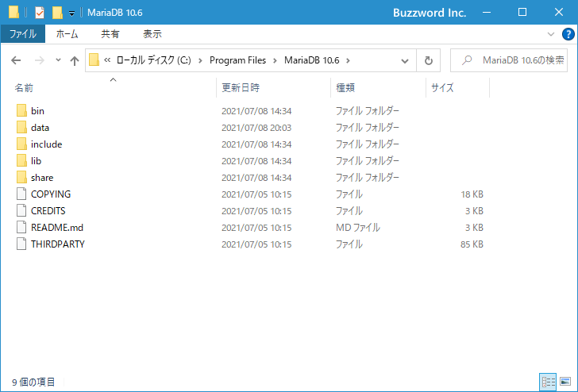Click the bin folder icon
Viewport: 578px width, 392px height.
21,110
